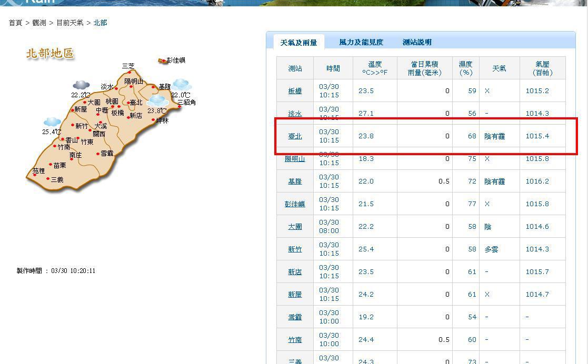Click the 77 humidity value for 彭佳嶼
Screen dimensions: 588x364
pos(472,204)
